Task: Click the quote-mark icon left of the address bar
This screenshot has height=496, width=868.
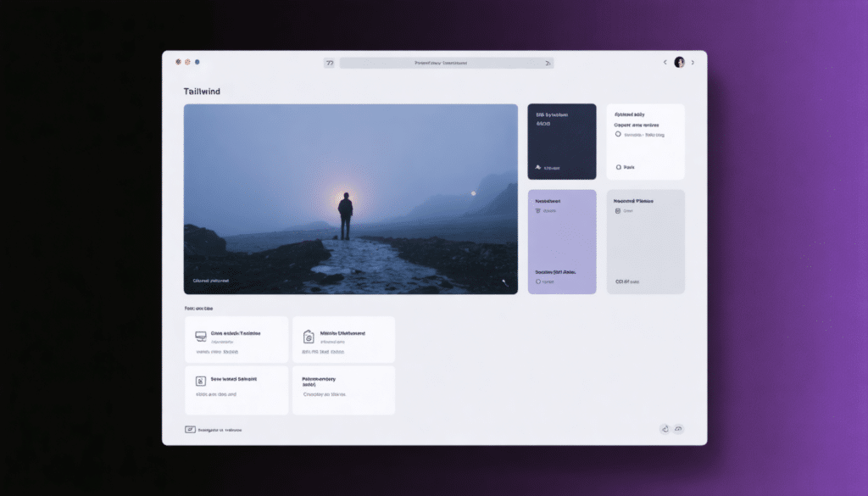Action: (x=330, y=63)
